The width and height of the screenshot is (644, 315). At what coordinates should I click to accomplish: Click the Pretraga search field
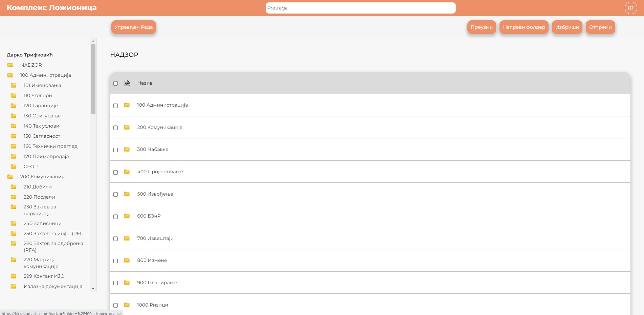(360, 8)
